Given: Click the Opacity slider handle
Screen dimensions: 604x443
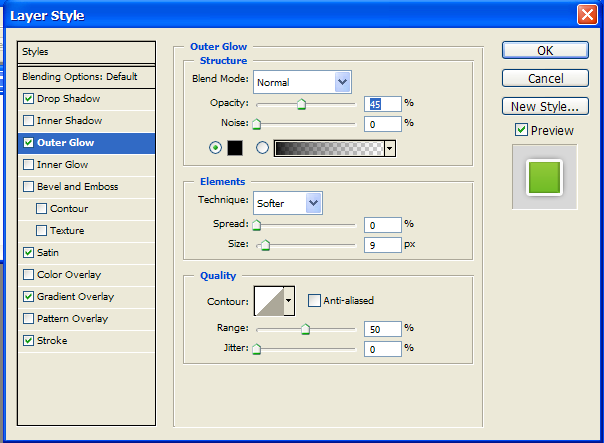Looking at the screenshot, I should (x=301, y=104).
